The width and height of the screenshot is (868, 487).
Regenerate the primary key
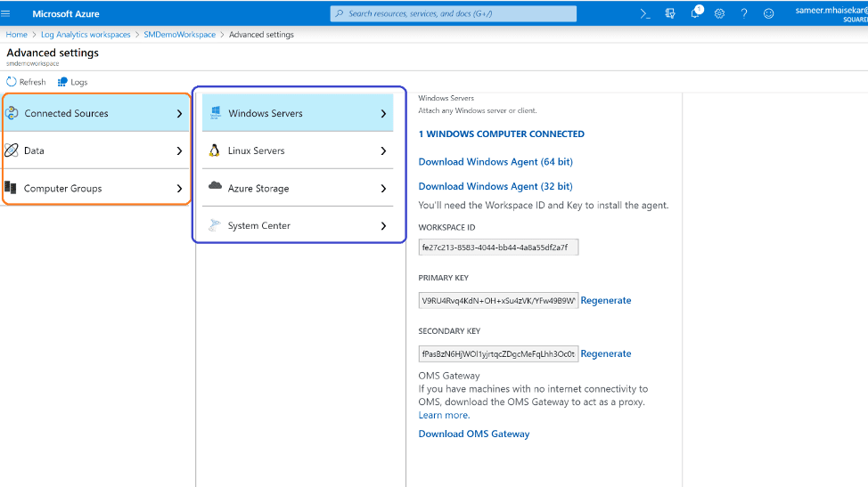pyautogui.click(x=606, y=301)
